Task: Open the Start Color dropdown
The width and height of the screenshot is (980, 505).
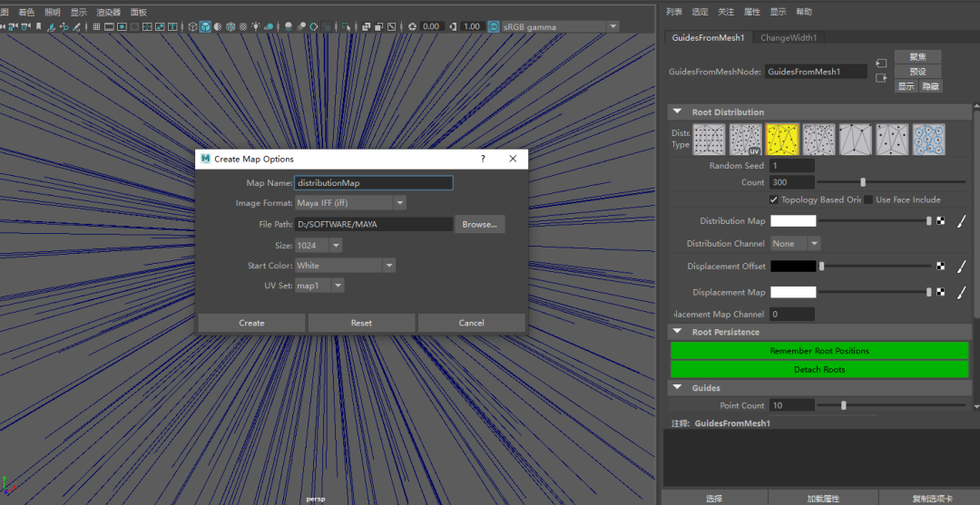Action: point(345,266)
